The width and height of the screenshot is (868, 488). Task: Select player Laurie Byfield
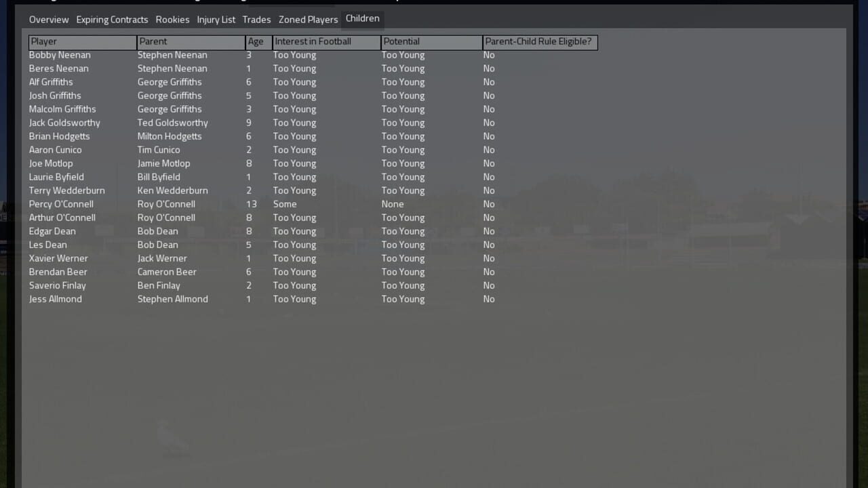(56, 177)
